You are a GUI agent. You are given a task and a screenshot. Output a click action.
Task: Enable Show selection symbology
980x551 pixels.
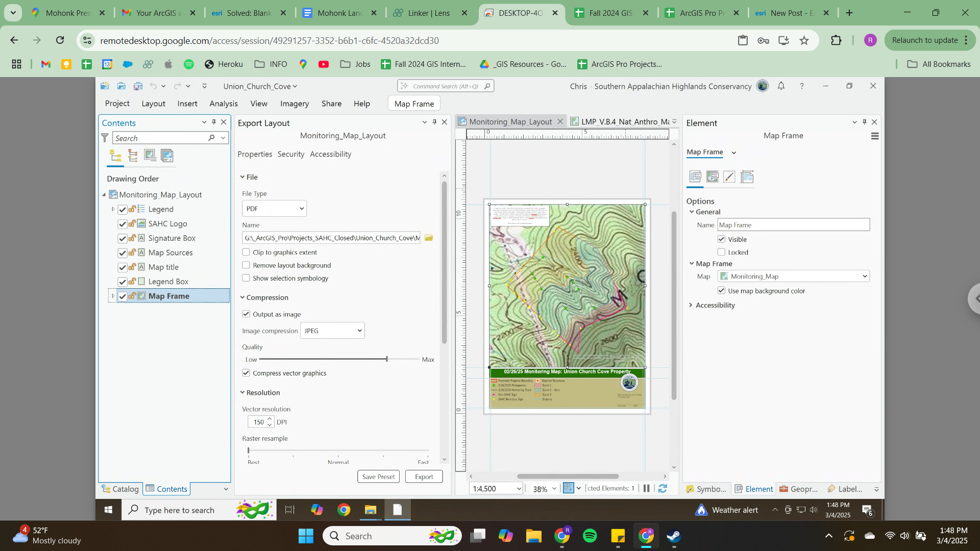click(x=246, y=278)
